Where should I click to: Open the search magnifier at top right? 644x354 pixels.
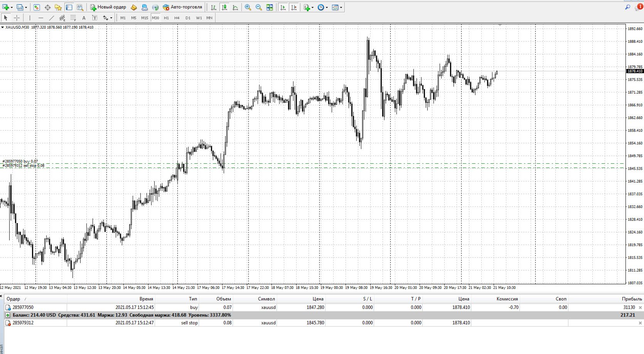tap(628, 7)
